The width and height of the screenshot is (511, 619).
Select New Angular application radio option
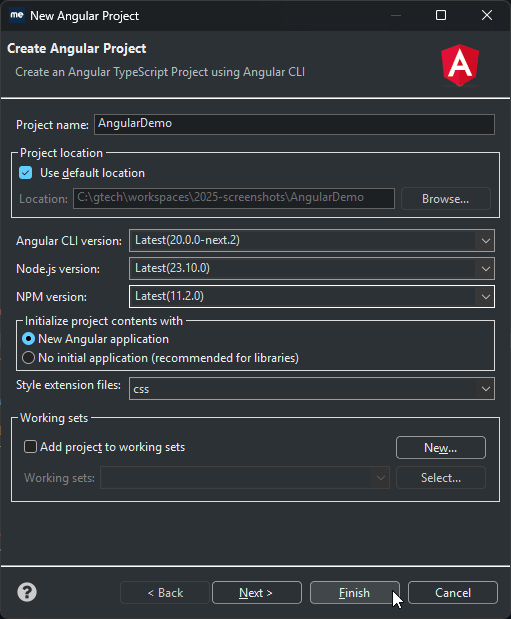click(28, 339)
